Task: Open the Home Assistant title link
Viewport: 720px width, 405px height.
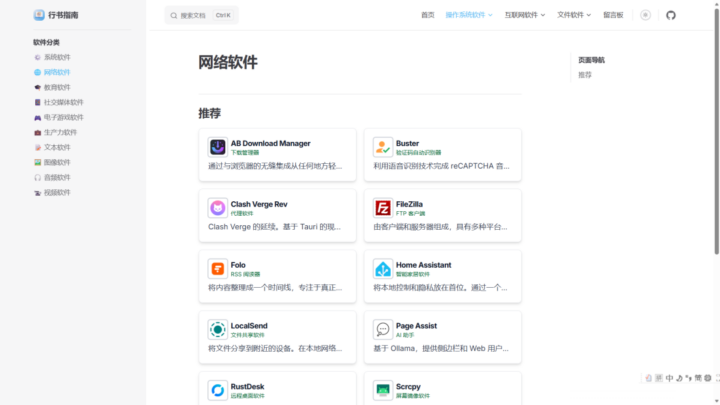Action: coord(423,265)
